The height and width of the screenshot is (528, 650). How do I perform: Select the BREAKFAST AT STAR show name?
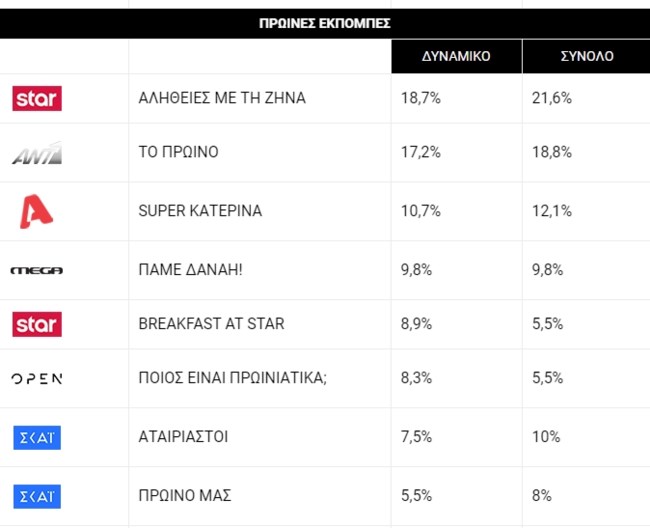click(211, 324)
